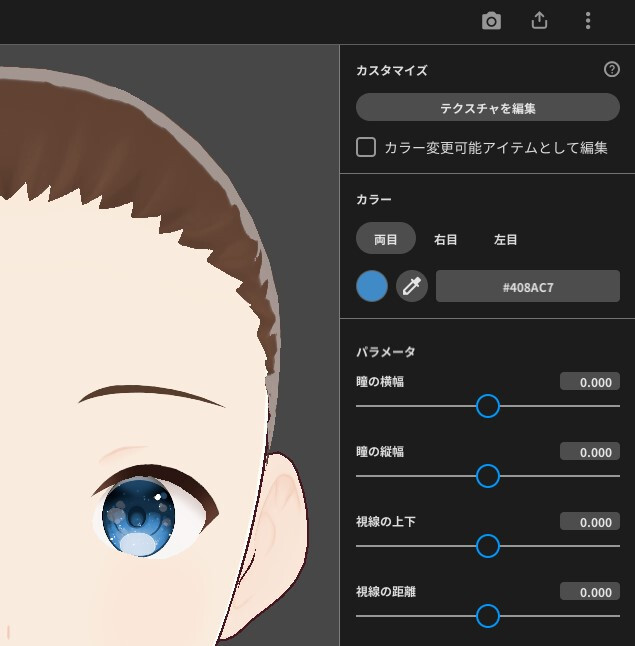The image size is (635, 646).
Task: Switch to the 右目 tab
Action: 446,240
